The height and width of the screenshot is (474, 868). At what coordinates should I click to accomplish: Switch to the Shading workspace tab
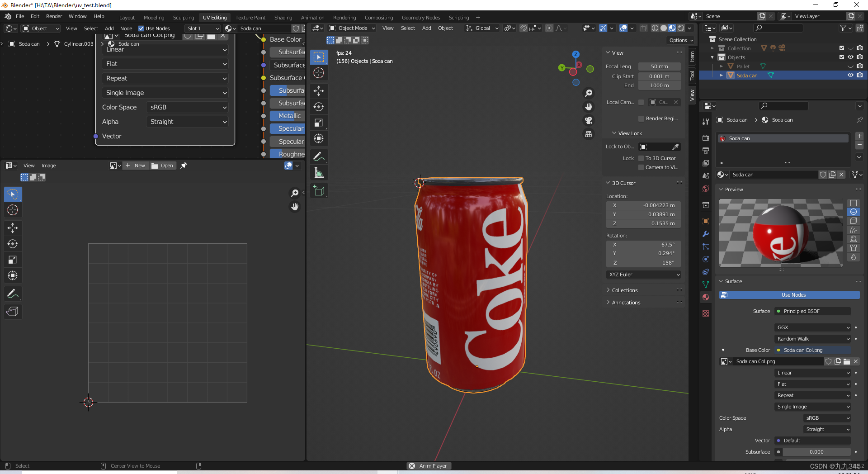(283, 18)
